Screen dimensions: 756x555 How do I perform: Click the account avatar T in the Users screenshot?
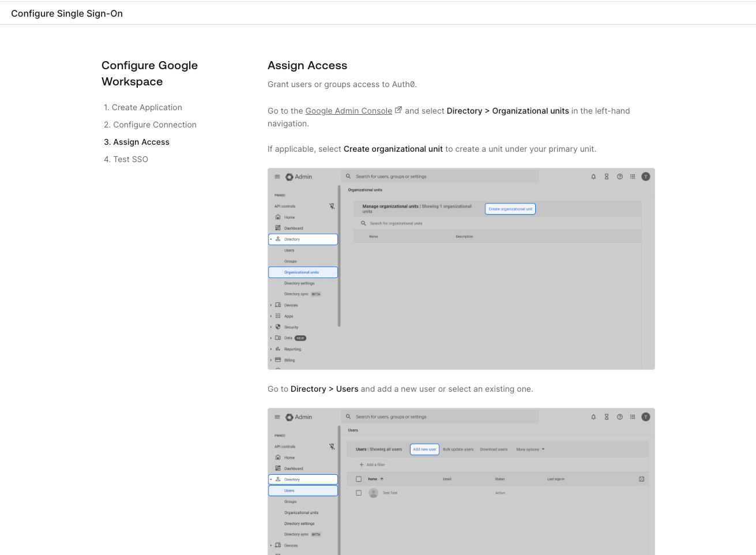646,417
